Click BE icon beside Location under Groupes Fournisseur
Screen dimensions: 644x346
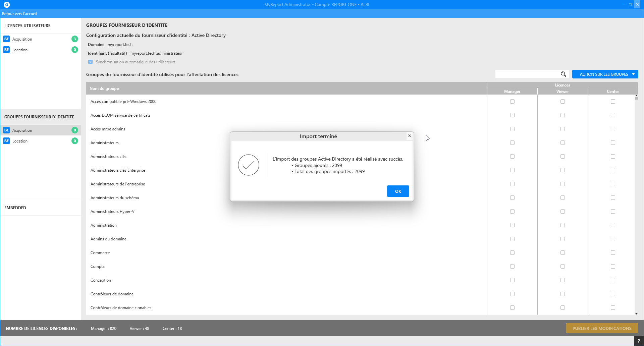click(6, 141)
